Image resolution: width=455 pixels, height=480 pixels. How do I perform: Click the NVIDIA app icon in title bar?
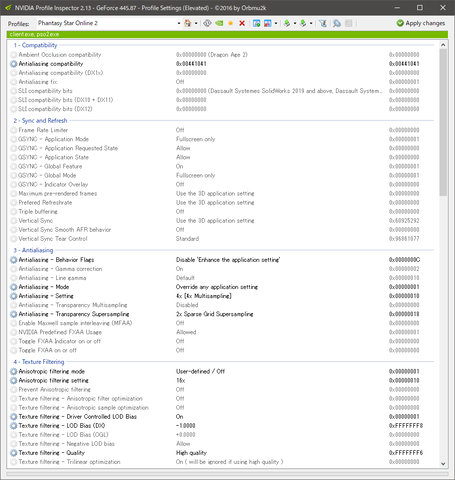point(8,8)
